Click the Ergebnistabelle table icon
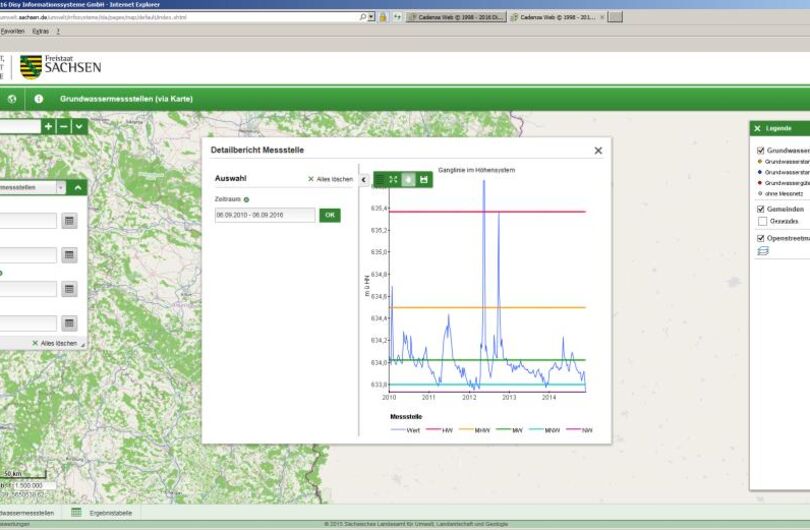Viewport: 810px width, 530px height. (76, 512)
